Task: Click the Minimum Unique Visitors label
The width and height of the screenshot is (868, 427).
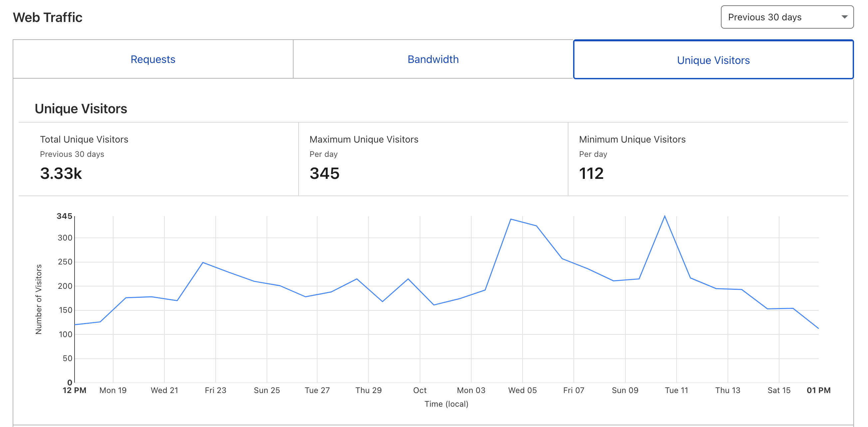Action: pos(632,139)
